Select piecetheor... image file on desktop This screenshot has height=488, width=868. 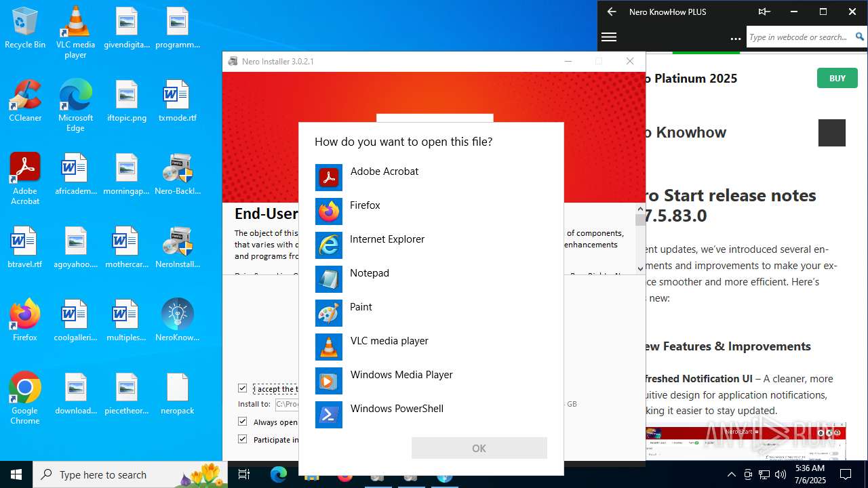click(127, 394)
